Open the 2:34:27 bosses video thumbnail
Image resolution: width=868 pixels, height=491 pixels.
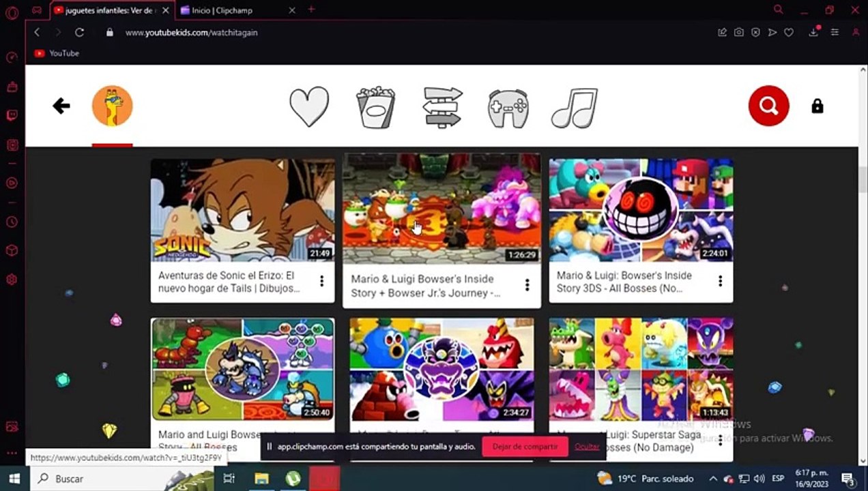[x=442, y=370]
